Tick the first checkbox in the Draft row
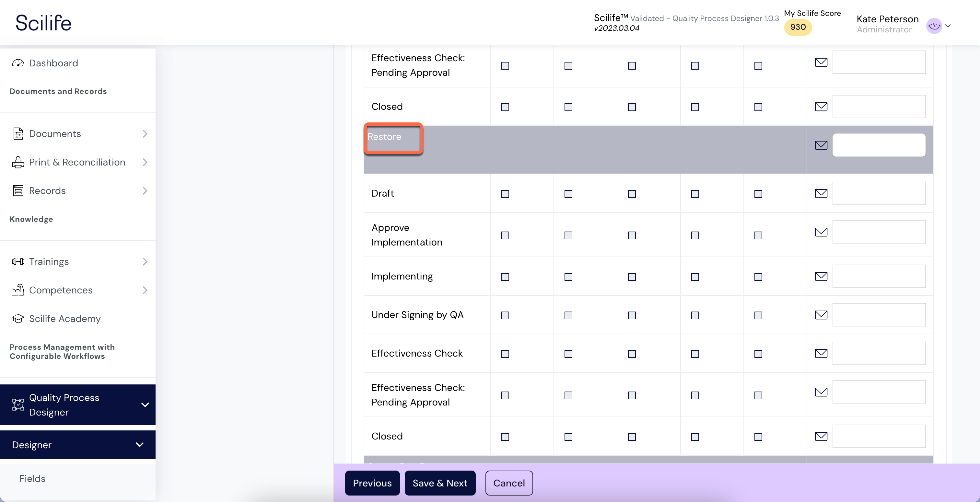The width and height of the screenshot is (980, 502). [505, 194]
